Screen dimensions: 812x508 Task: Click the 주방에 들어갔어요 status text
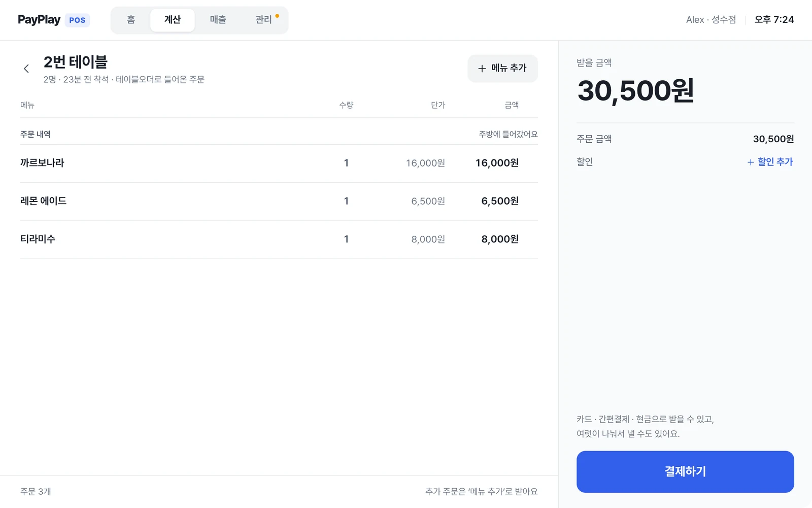point(508,134)
